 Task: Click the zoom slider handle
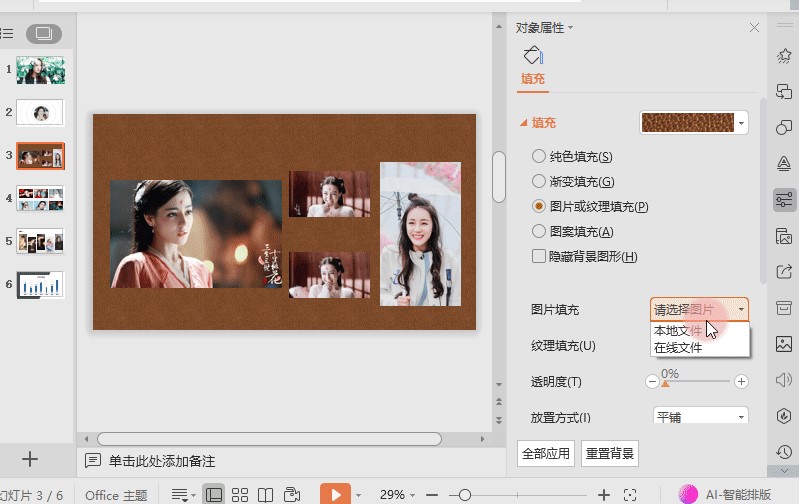pos(464,495)
